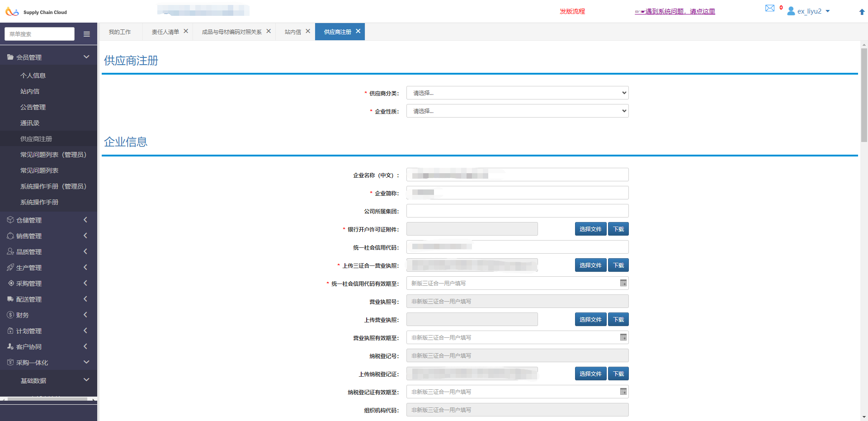
Task: Click 选择文件 for 上传三证合一营业执照
Action: 590,265
